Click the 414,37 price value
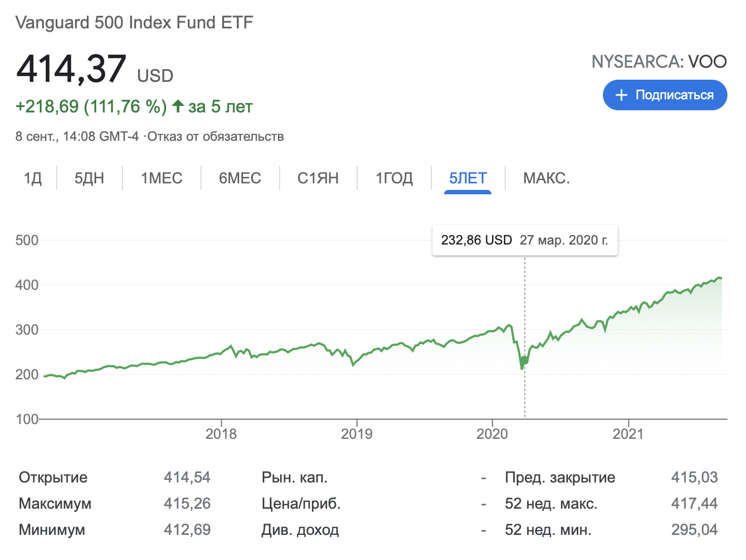The height and width of the screenshot is (560, 746). tap(72, 69)
